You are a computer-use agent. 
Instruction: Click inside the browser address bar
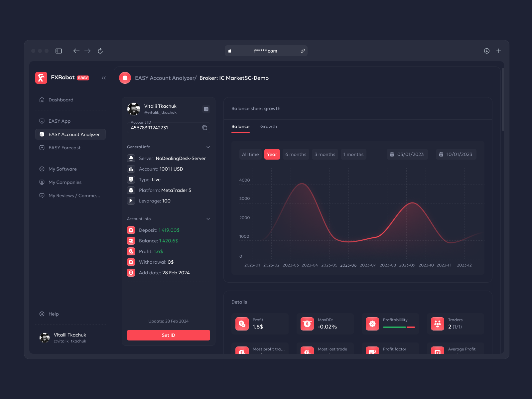[x=266, y=51]
